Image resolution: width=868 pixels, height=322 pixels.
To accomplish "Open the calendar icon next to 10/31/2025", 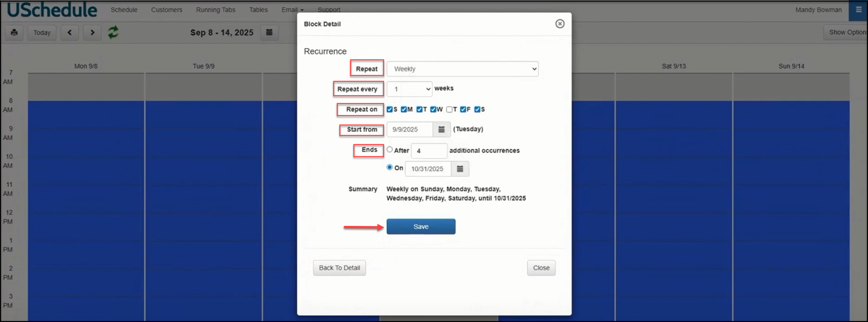I will pyautogui.click(x=460, y=169).
